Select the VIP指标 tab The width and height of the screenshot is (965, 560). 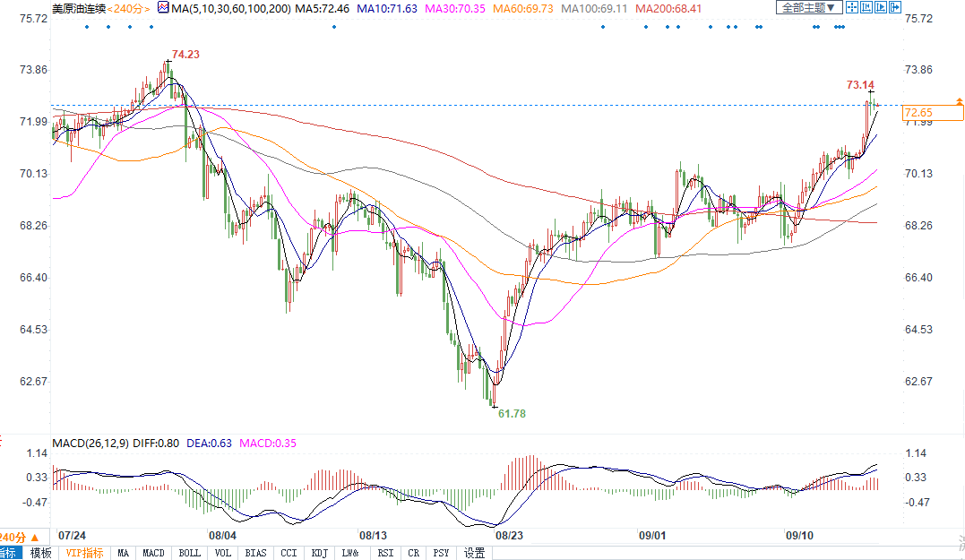tap(84, 553)
